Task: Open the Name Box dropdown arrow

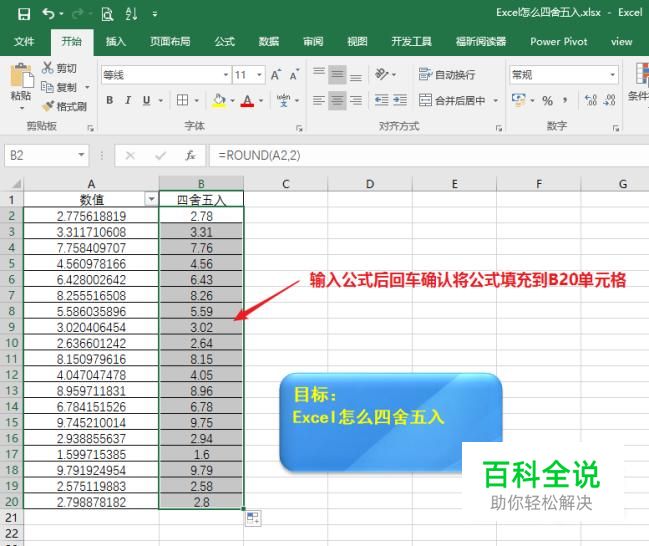Action: [x=81, y=155]
